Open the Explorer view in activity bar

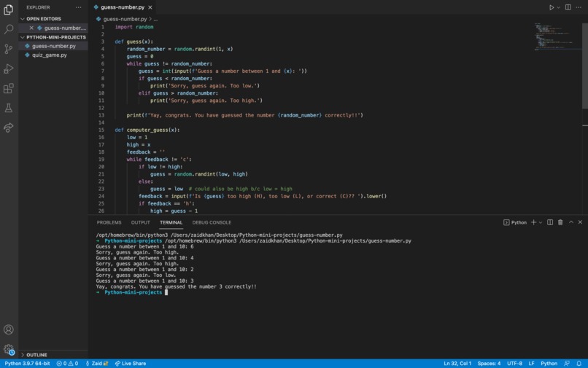[x=8, y=9]
